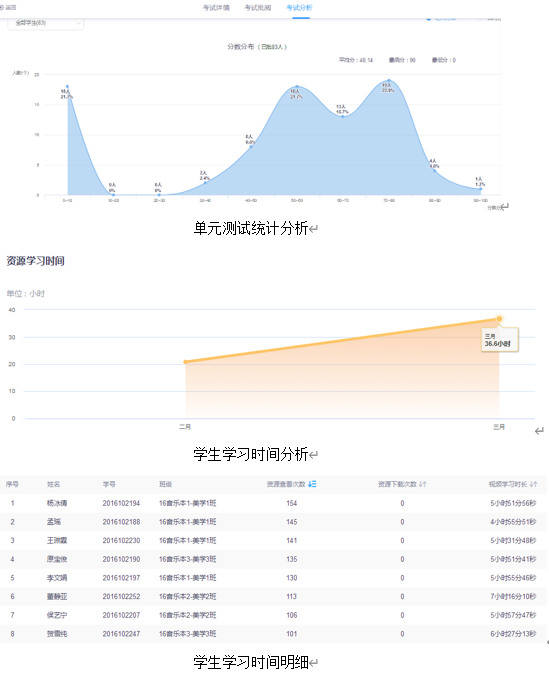Expand the student filter via its chevron arrow
The height and width of the screenshot is (675, 549).
[x=78, y=23]
